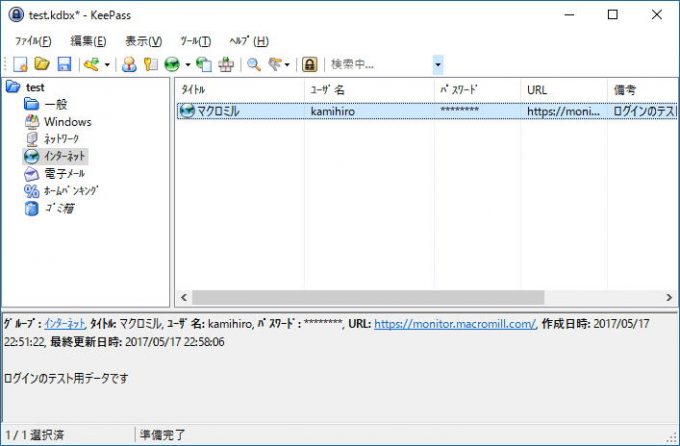This screenshot has height=446, width=680.
Task: Sort by the URL column header
Action: click(564, 90)
